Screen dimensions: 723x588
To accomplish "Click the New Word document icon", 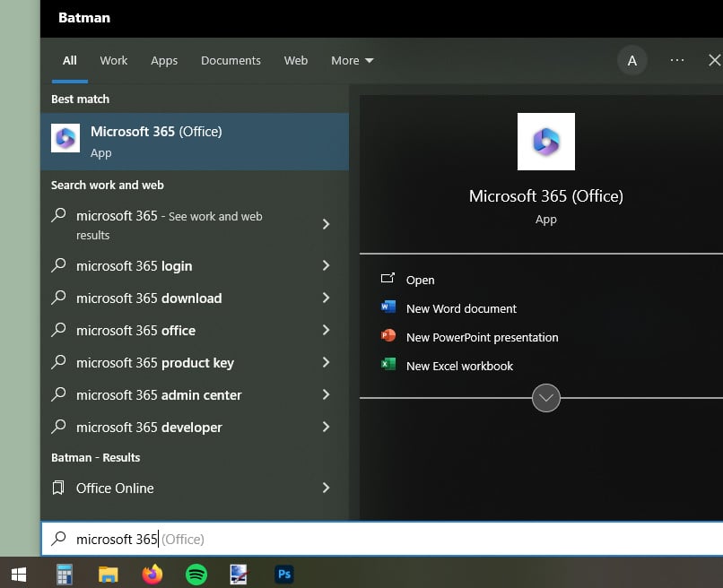I will point(388,307).
